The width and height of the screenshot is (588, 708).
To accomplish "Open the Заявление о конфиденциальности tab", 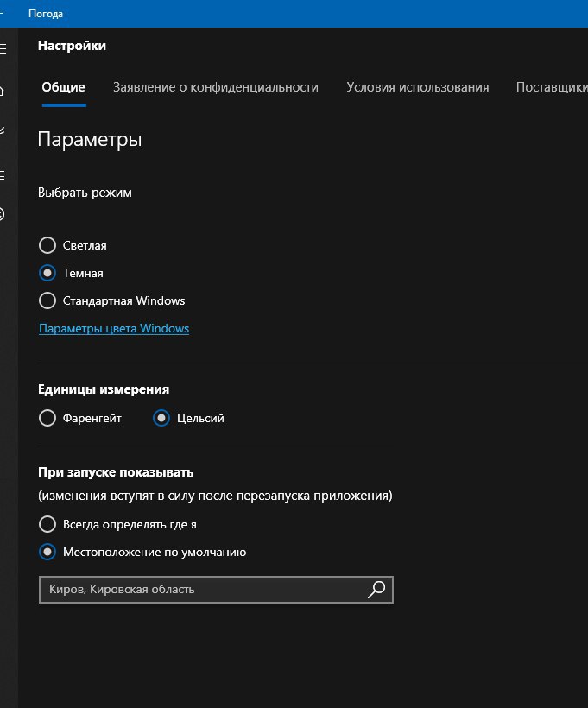I will click(215, 87).
